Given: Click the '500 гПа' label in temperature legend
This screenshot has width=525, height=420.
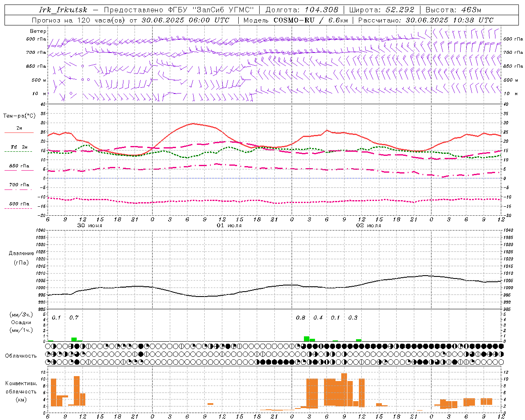Looking at the screenshot, I should pos(19,204).
